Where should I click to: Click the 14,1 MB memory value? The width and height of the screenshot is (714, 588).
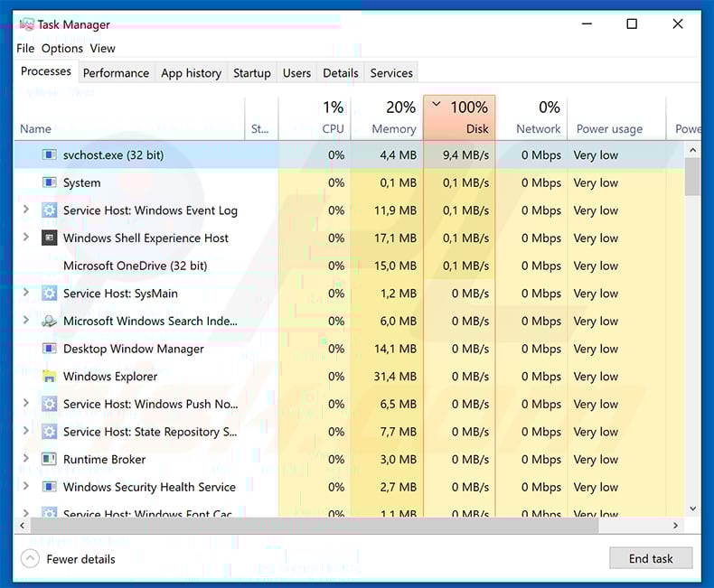(x=395, y=349)
